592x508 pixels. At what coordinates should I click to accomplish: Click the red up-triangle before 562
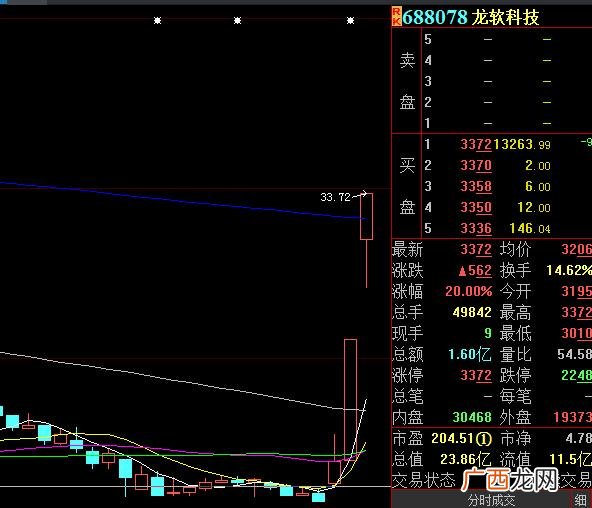pos(462,271)
